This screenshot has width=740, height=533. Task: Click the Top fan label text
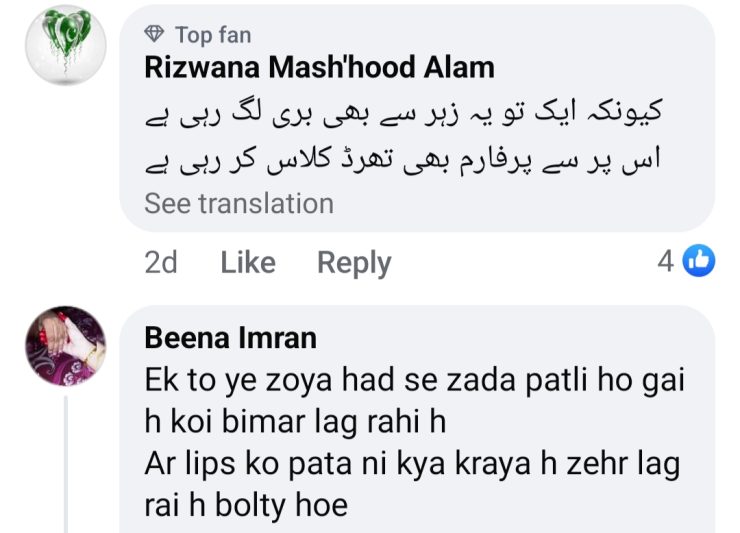point(213,35)
